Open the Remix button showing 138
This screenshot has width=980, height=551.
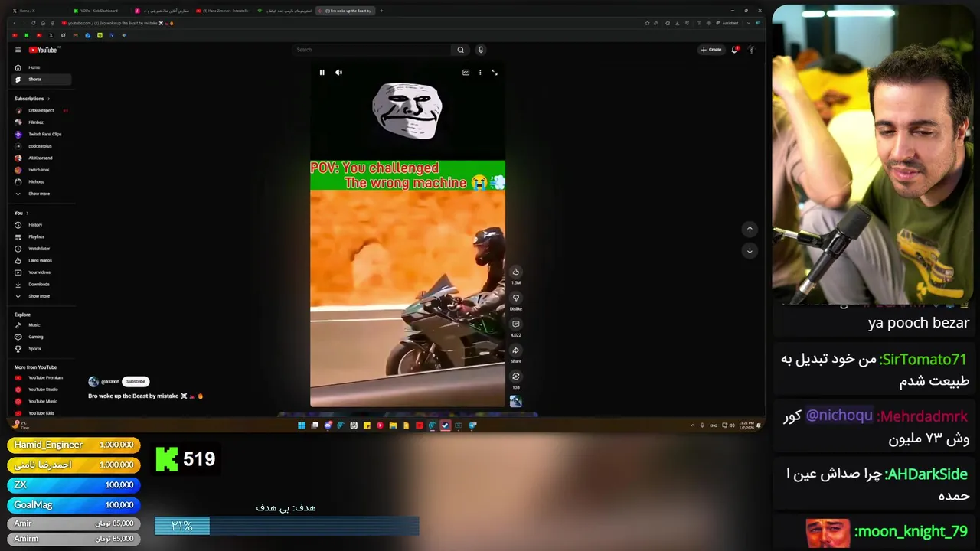pyautogui.click(x=516, y=377)
